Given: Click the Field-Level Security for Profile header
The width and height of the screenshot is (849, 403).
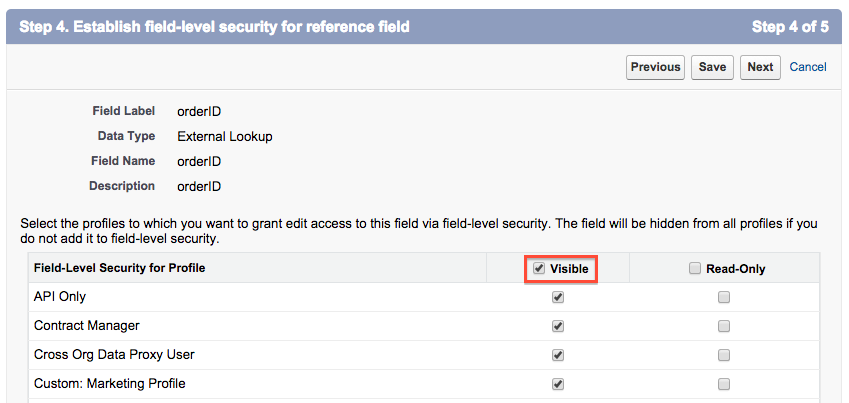Looking at the screenshot, I should pyautogui.click(x=119, y=268).
